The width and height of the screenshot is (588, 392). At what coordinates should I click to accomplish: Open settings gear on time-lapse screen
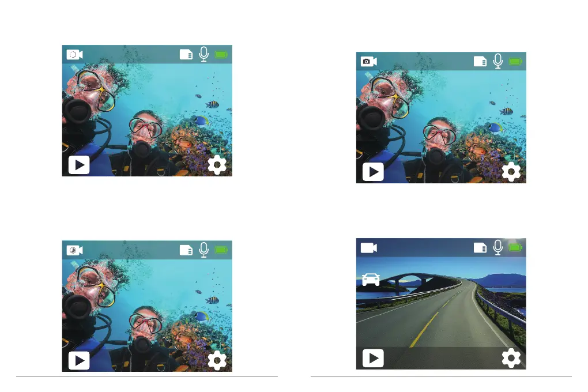point(217,360)
